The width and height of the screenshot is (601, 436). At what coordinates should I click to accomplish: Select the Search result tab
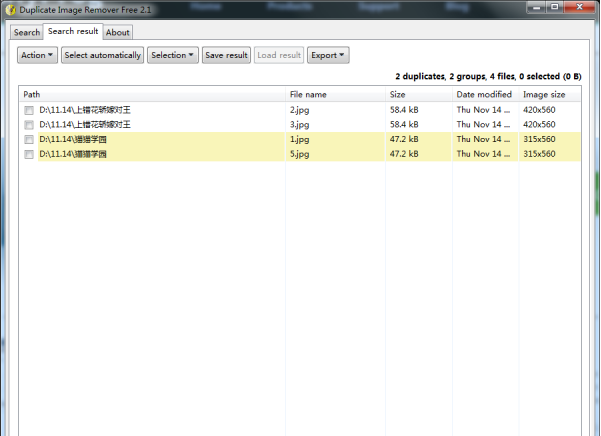[73, 31]
